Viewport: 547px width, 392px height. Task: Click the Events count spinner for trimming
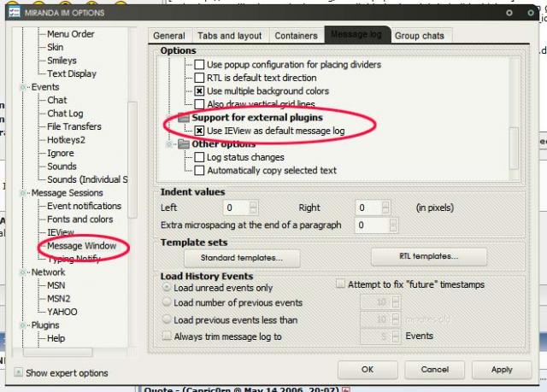coord(396,336)
